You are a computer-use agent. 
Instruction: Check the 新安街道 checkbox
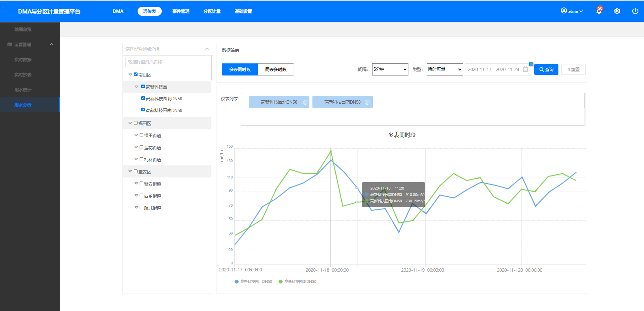[141, 184]
